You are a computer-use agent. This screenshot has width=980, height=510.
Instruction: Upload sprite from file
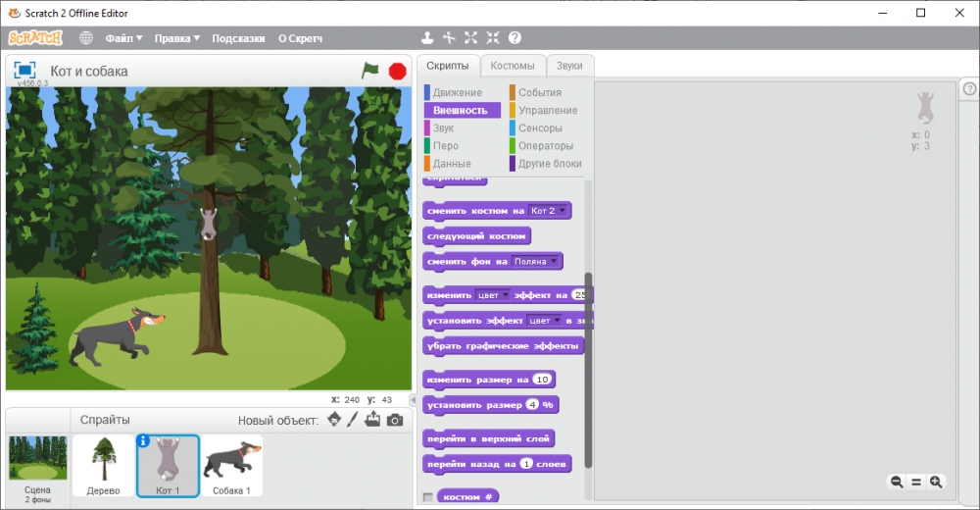[372, 419]
